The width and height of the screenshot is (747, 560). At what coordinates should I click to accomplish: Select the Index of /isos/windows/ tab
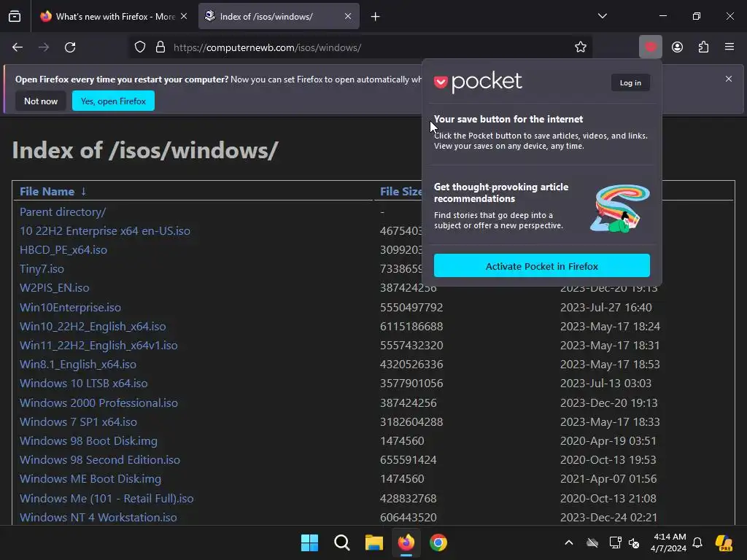279,17
